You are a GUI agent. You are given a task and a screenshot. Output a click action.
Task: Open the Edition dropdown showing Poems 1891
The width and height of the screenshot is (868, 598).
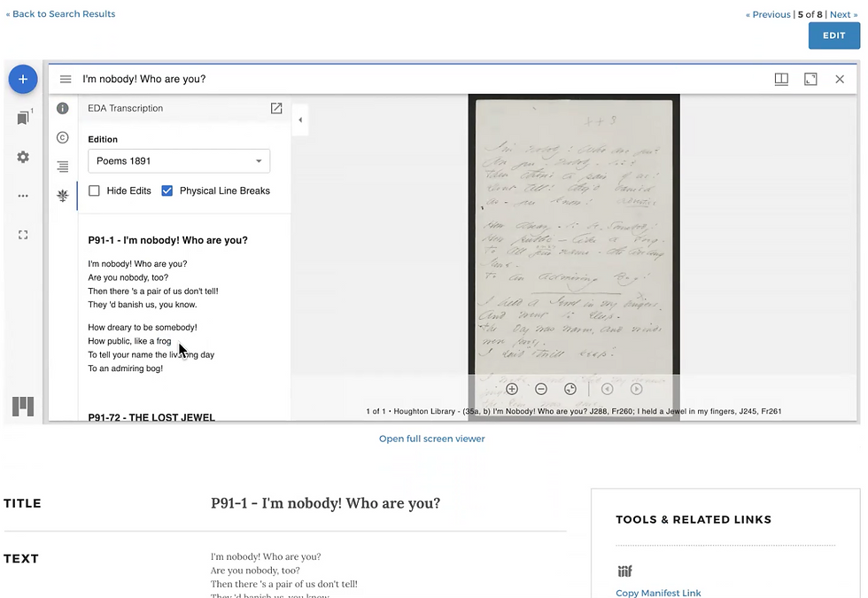(x=179, y=160)
